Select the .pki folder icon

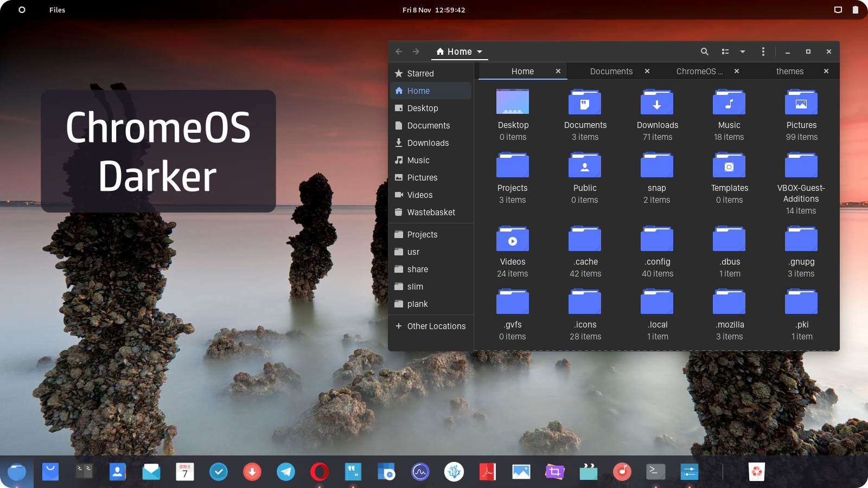(801, 301)
